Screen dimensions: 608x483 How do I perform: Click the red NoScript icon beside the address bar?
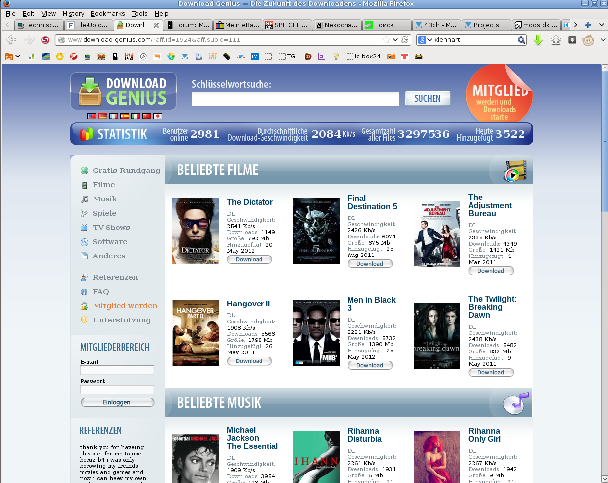point(45,40)
